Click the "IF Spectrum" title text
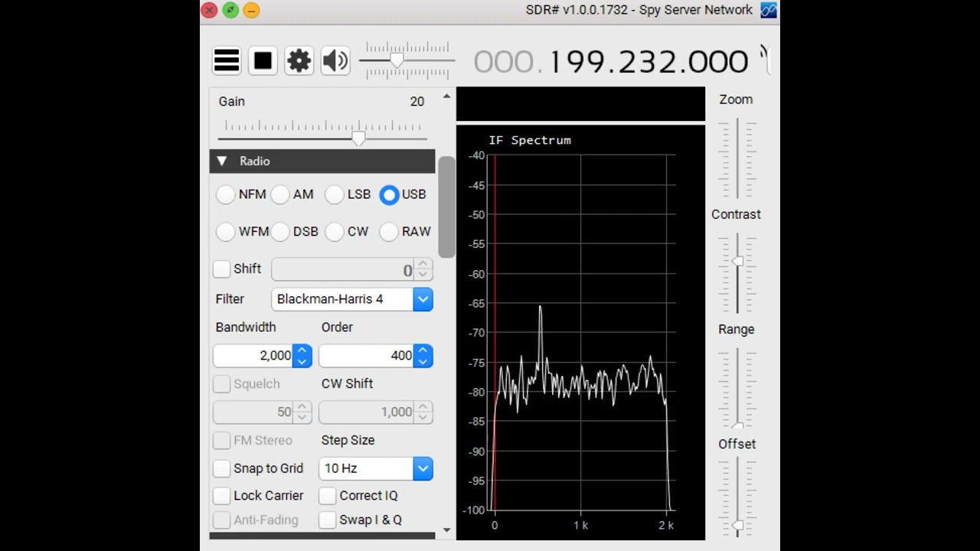The height and width of the screenshot is (551, 980). [x=530, y=140]
